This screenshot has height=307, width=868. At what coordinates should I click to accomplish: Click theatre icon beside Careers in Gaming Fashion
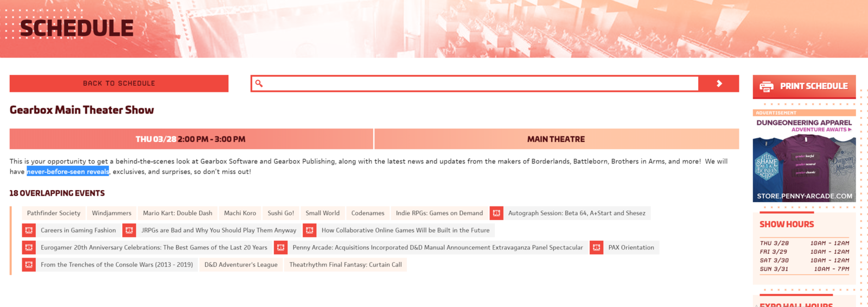click(29, 230)
